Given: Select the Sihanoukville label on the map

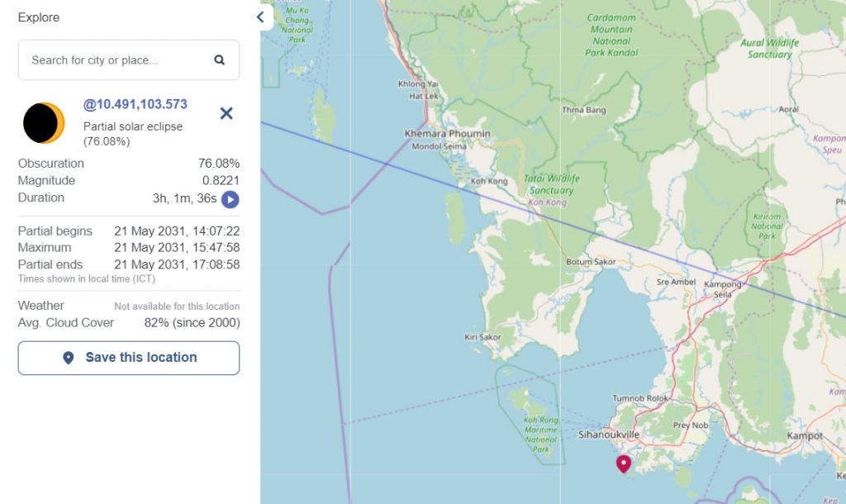Looking at the screenshot, I should tap(607, 434).
